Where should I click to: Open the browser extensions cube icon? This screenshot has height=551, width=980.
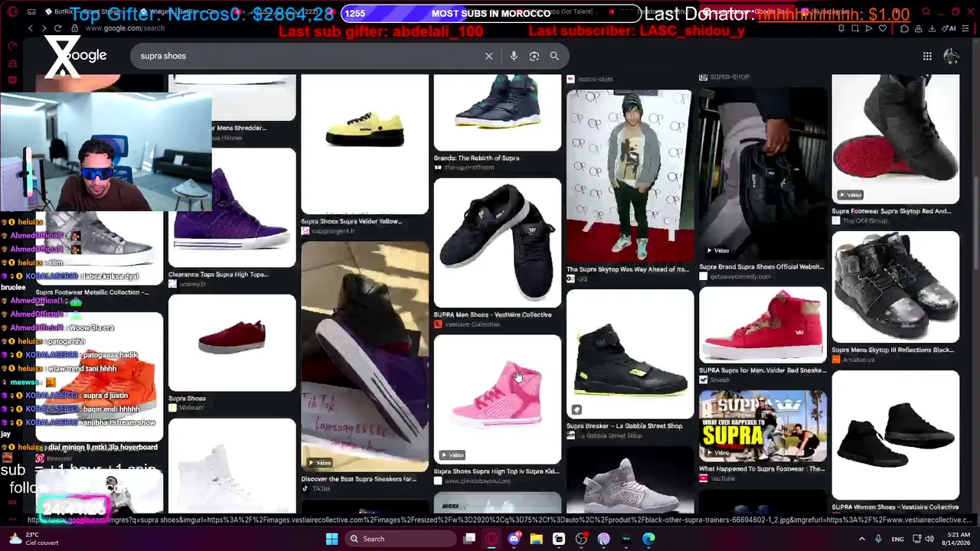[904, 28]
